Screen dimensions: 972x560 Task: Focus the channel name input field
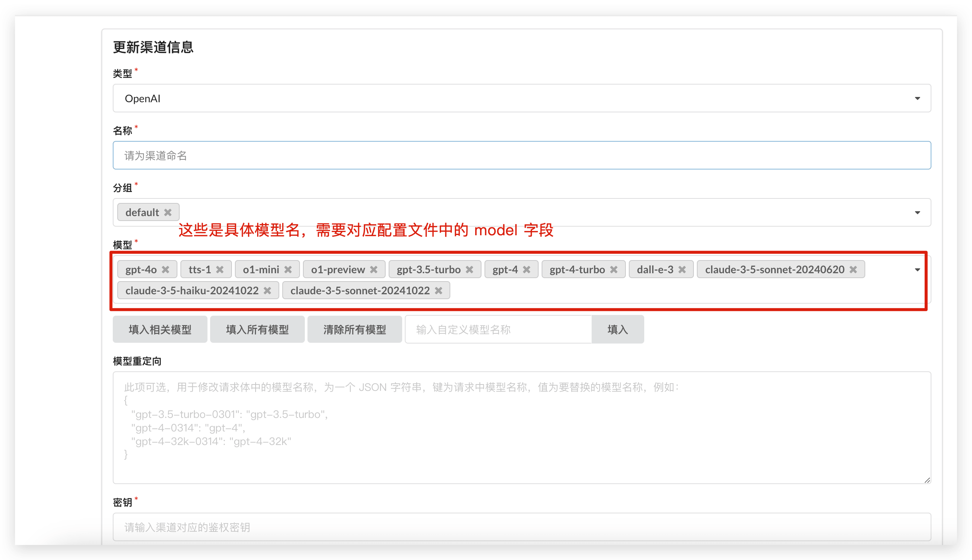521,155
